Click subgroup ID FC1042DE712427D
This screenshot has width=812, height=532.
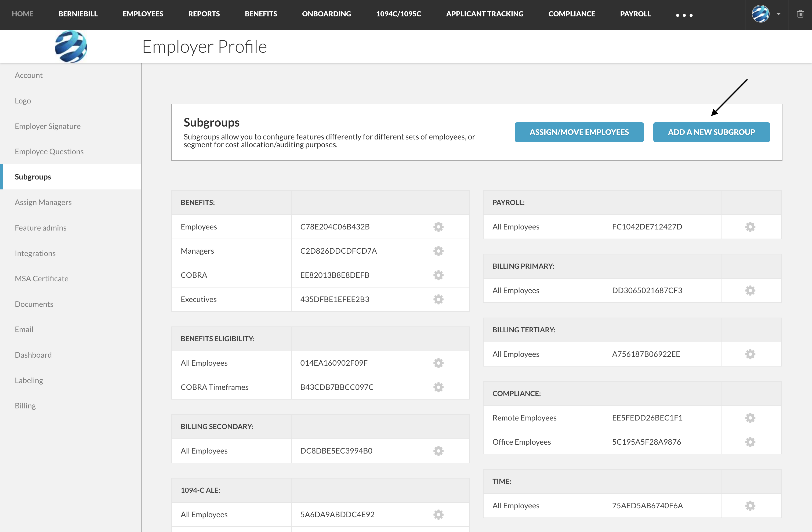(x=647, y=227)
